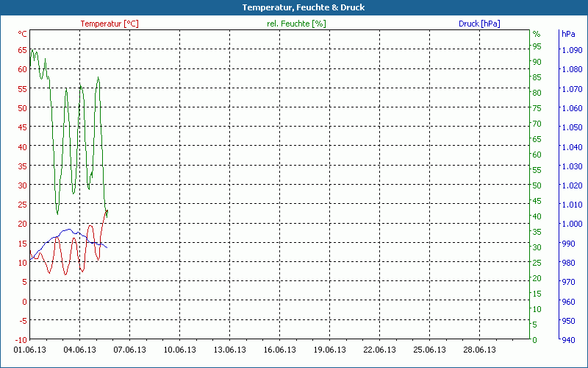588x368 pixels.
Task: Click the humidity axis value '95'
Action: pyautogui.click(x=537, y=46)
